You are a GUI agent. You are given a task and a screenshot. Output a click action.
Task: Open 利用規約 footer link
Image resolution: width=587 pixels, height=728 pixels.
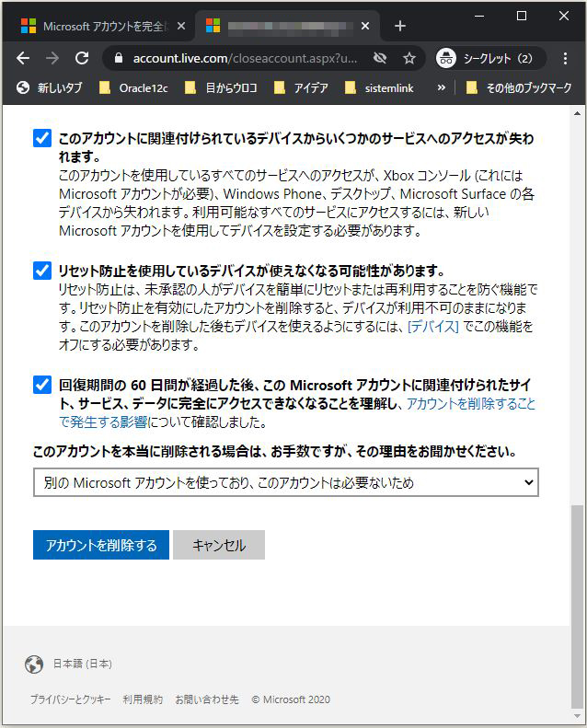pos(143,699)
